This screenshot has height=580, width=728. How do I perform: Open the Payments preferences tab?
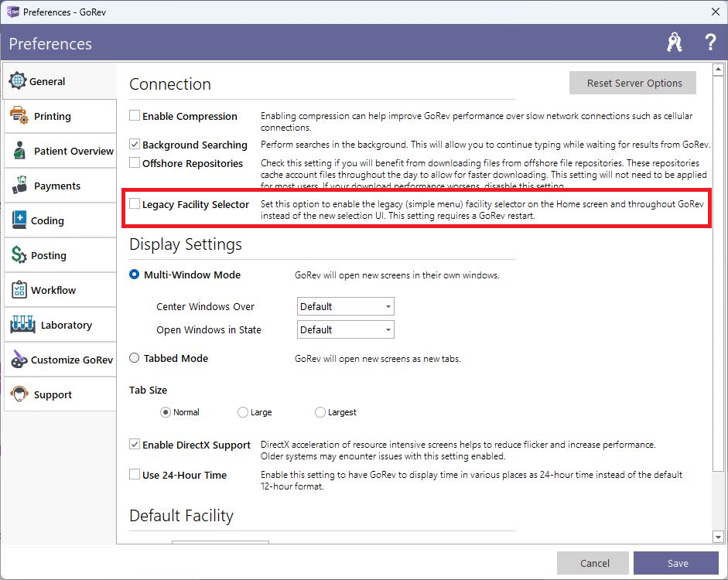tap(60, 185)
